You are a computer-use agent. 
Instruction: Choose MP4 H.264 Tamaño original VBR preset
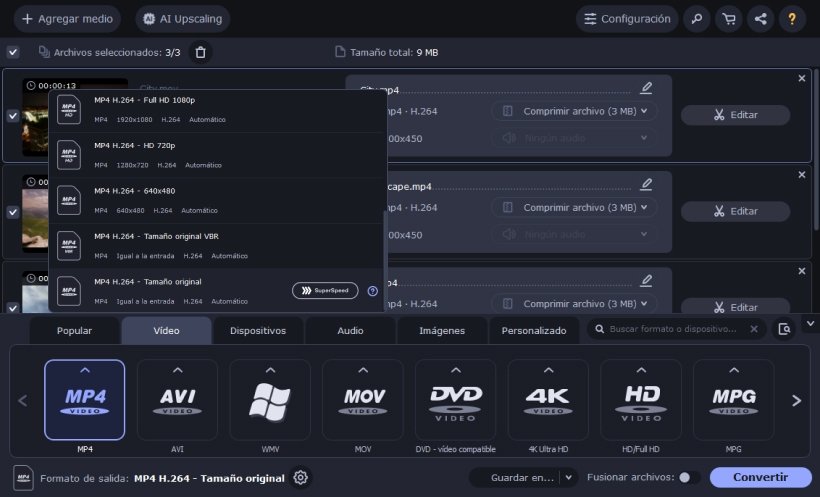(x=216, y=246)
